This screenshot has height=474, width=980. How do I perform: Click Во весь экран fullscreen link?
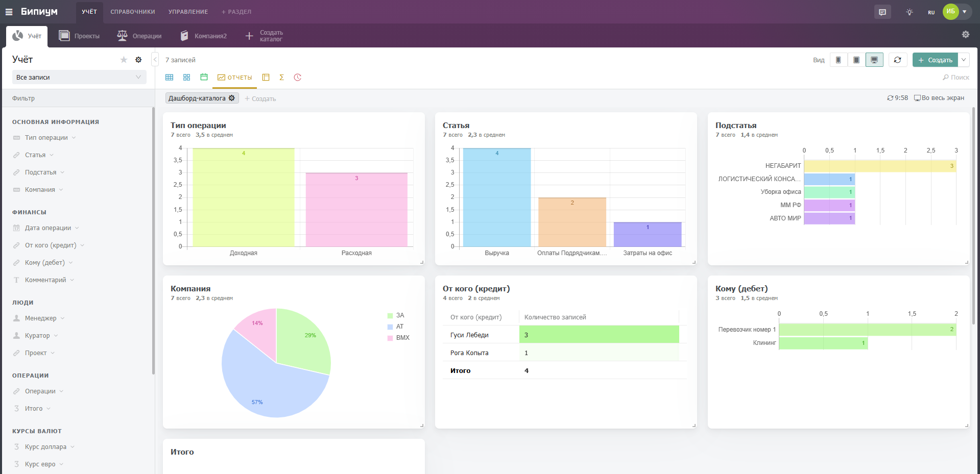pyautogui.click(x=939, y=98)
